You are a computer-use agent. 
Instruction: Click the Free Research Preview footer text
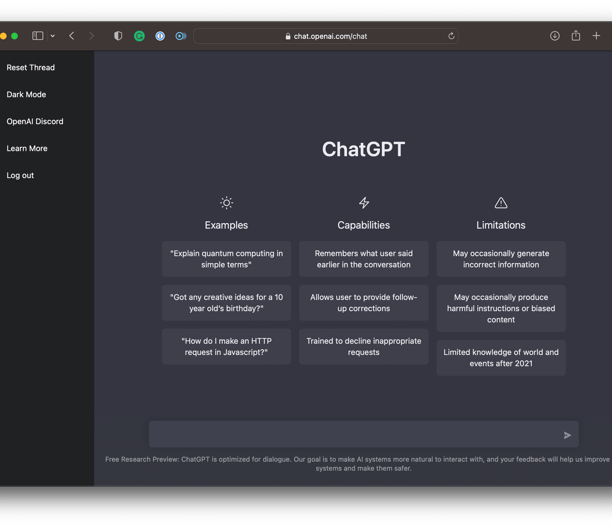358,464
